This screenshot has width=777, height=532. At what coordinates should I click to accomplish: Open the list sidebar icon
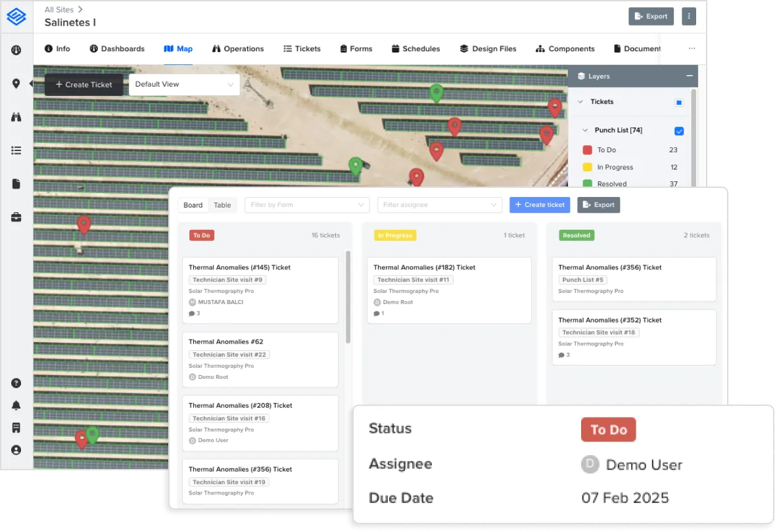(16, 150)
